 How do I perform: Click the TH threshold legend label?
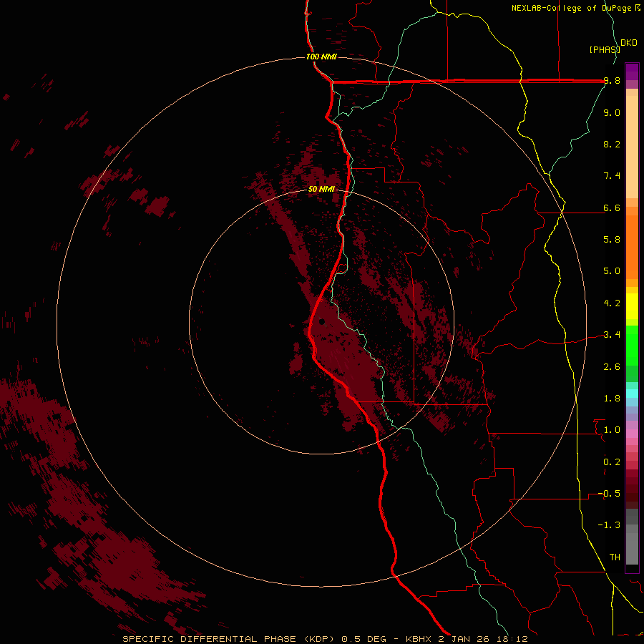click(x=615, y=557)
